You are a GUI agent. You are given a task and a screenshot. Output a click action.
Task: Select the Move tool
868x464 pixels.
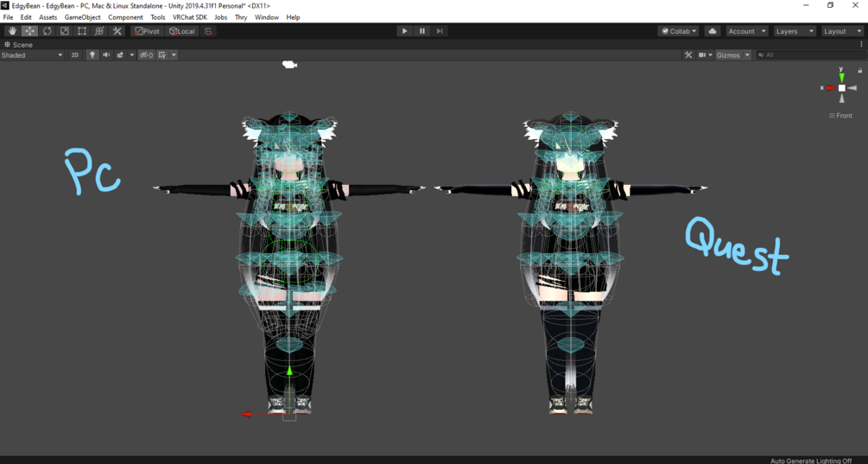pyautogui.click(x=29, y=31)
